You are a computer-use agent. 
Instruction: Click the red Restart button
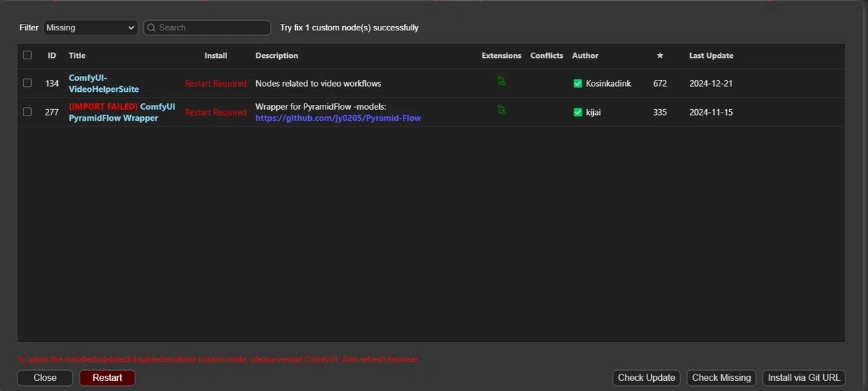tap(107, 377)
